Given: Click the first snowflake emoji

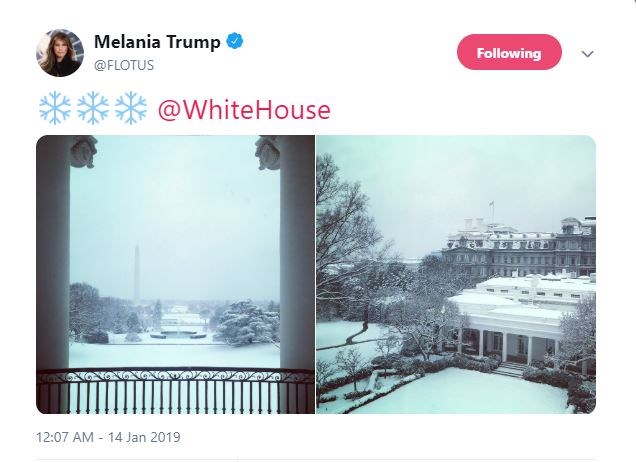Looking at the screenshot, I should [53, 108].
